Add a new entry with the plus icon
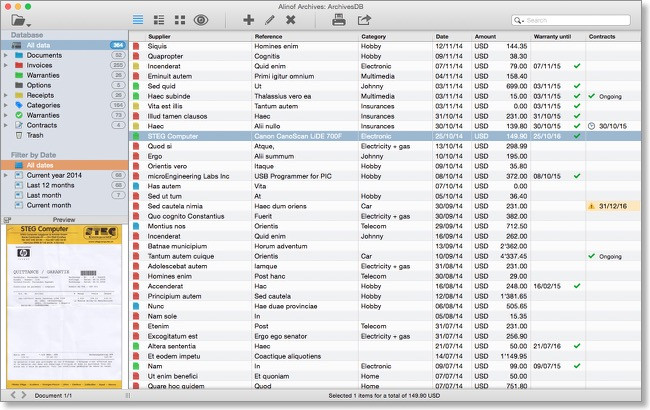 click(x=249, y=19)
